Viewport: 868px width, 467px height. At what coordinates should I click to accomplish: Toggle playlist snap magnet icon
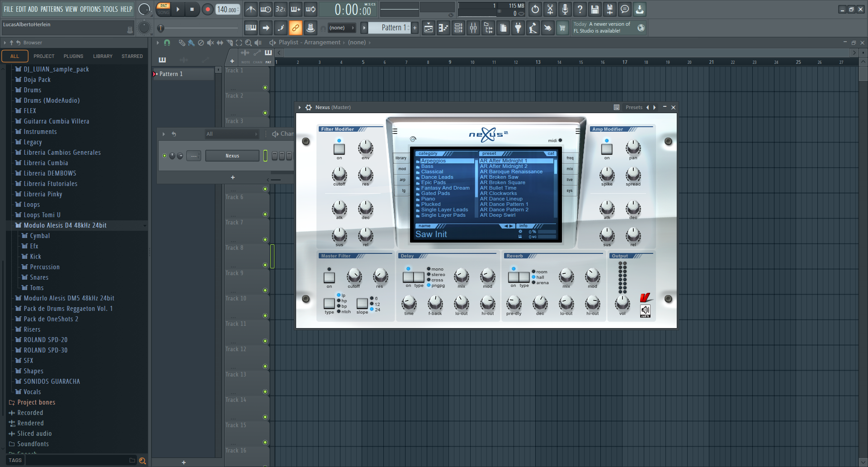tap(167, 43)
